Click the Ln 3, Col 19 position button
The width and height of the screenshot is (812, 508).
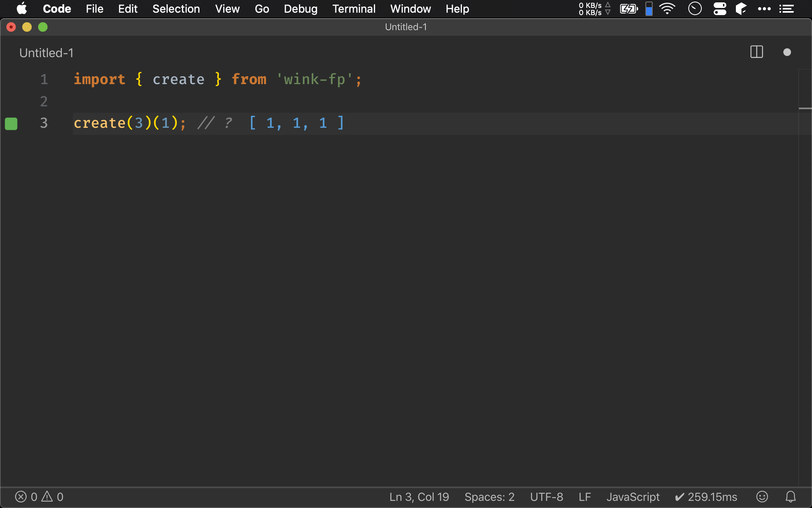tap(420, 497)
